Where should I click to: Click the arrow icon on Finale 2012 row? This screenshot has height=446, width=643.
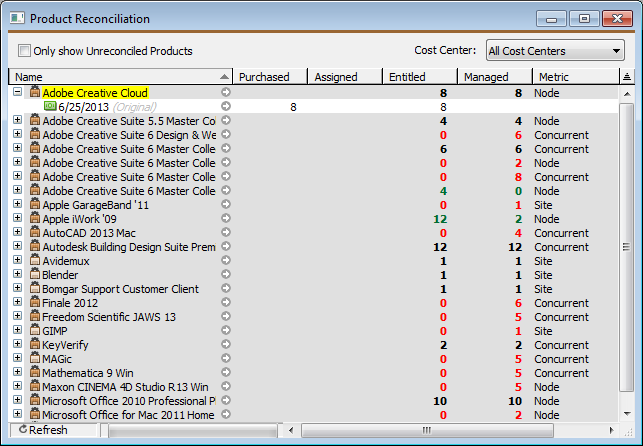(226, 302)
